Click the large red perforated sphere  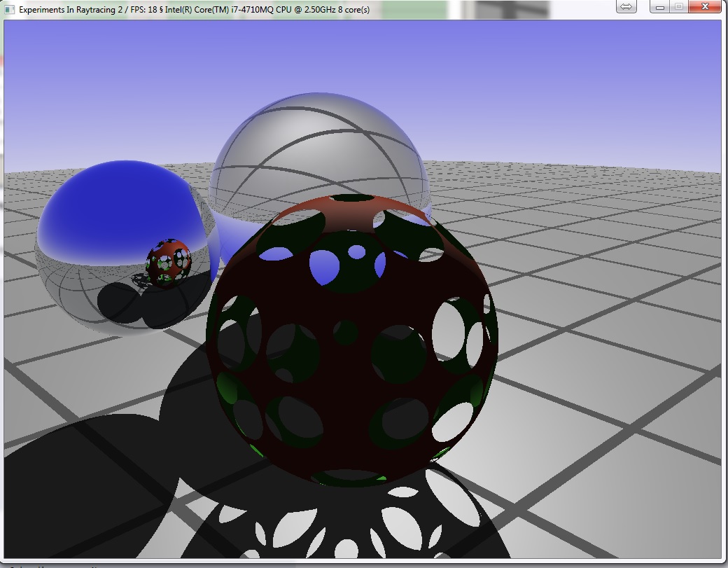click(x=352, y=340)
